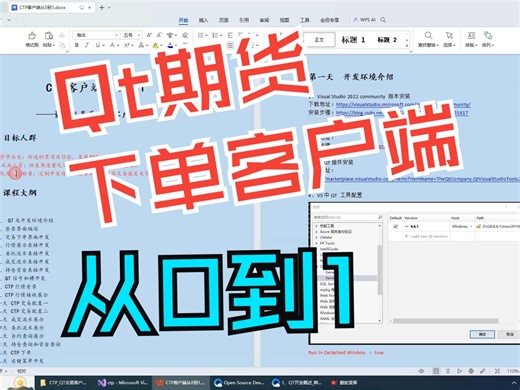Open the 页面 ribbon tab
Image resolution: width=520 pixels, height=390 pixels.
224,20
